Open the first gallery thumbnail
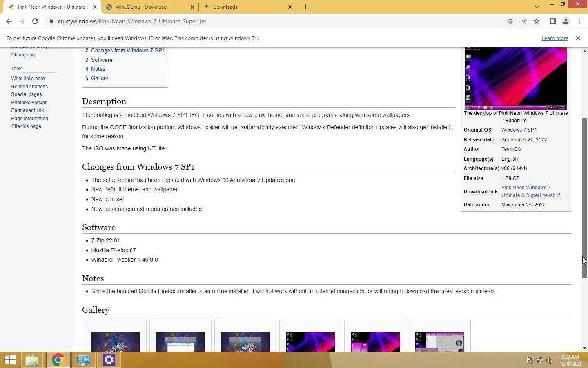The image size is (588, 368). (116, 342)
